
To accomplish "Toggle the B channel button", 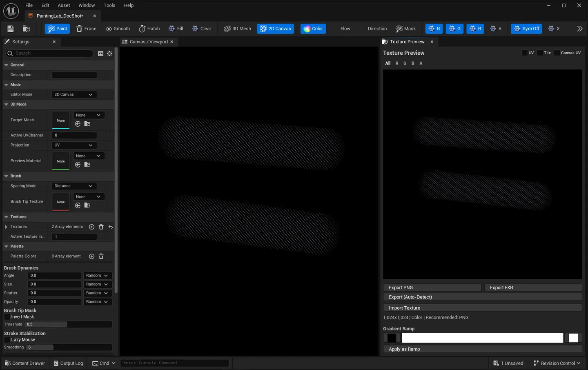I will coord(475,29).
